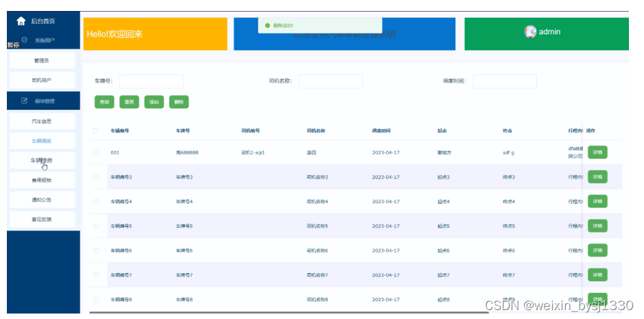
Task: Click the cell 终点6
Action: tap(509, 250)
